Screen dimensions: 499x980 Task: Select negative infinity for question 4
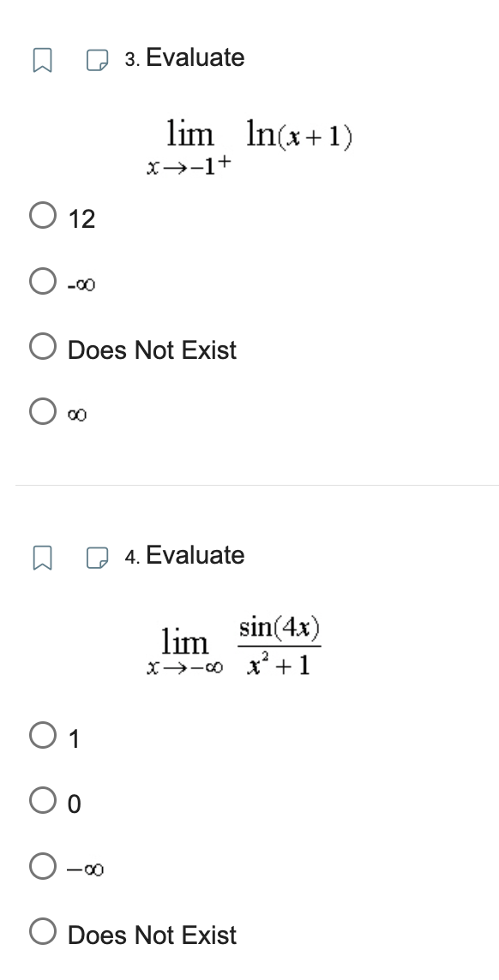pyautogui.click(x=41, y=868)
